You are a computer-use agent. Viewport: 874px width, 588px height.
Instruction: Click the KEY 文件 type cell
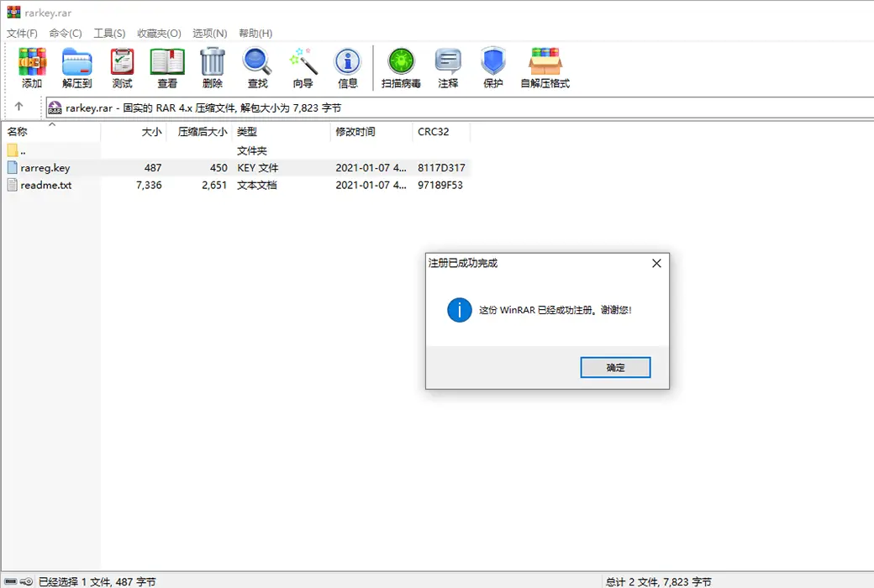tap(257, 168)
